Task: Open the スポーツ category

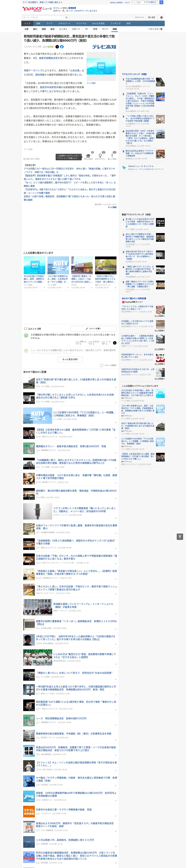Action: click(x=76, y=29)
